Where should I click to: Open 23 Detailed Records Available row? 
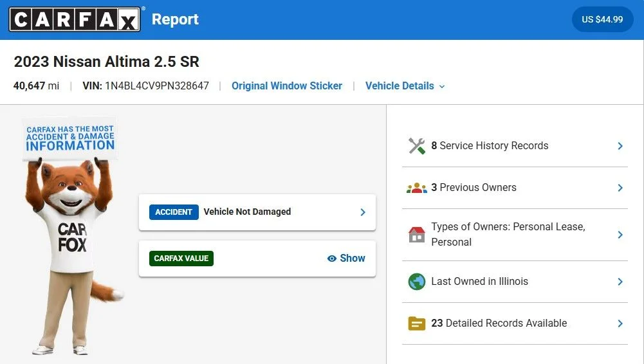click(515, 323)
